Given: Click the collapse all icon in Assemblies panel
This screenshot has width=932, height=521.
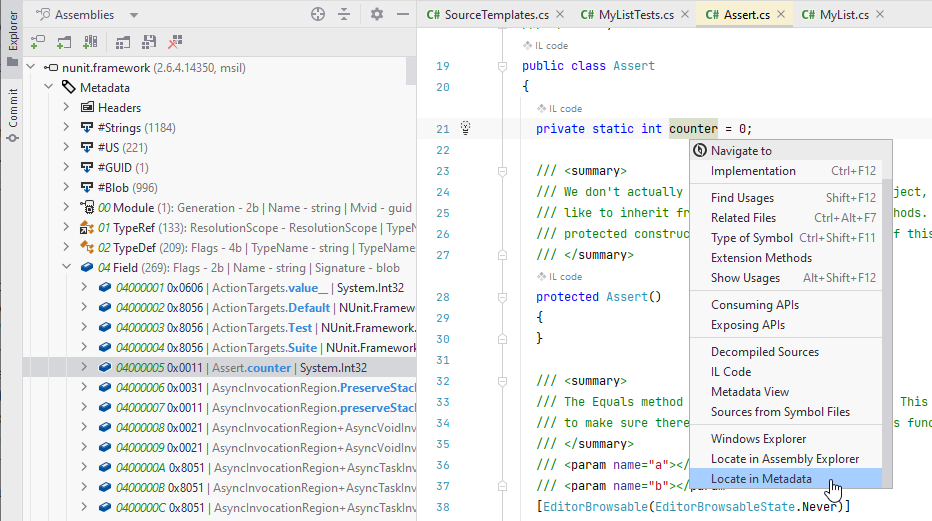Looking at the screenshot, I should click(x=344, y=14).
